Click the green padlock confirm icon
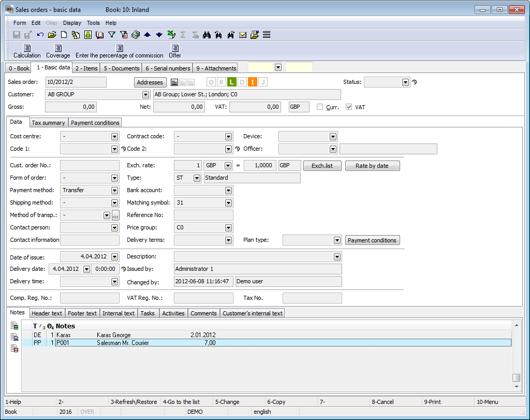Image resolution: width=530 pixels, height=420 pixels. pyautogui.click(x=88, y=35)
